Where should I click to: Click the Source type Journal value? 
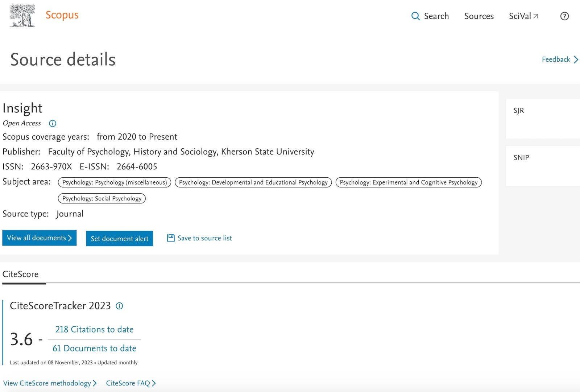click(70, 214)
